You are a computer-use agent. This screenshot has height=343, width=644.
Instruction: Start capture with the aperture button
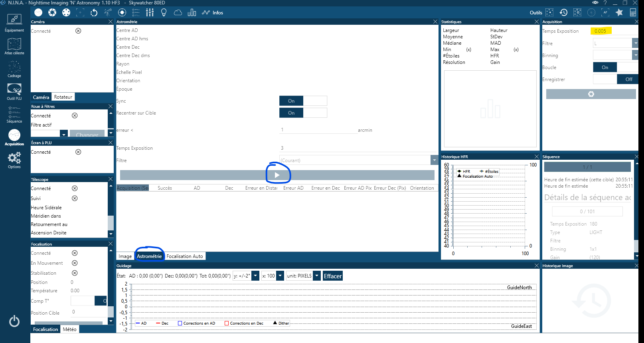click(591, 94)
